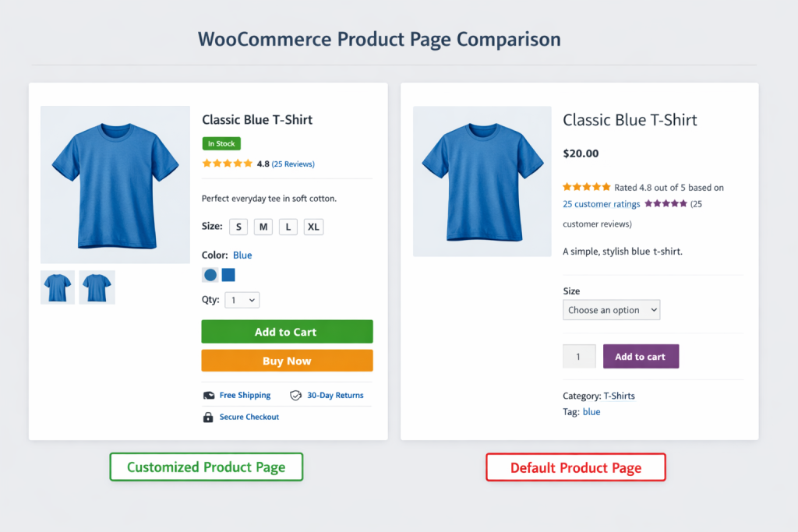Image resolution: width=798 pixels, height=532 pixels.
Task: Open the 'Choose an option' Size dropdown
Action: click(611, 310)
